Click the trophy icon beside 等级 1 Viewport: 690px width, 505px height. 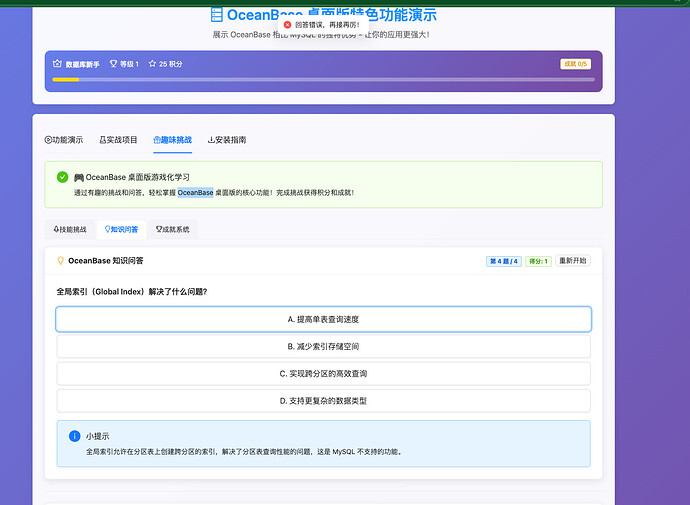pos(114,64)
